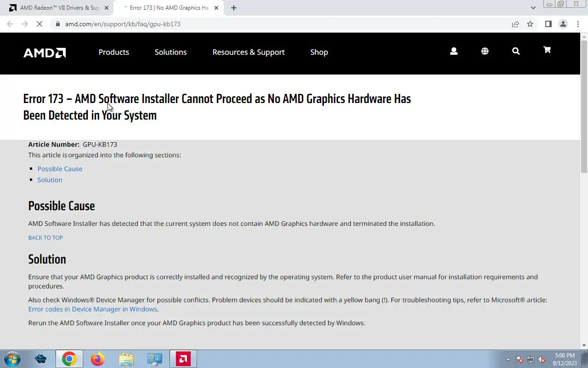Click the AMD installer taskbar icon
The height and width of the screenshot is (368, 588).
click(x=183, y=359)
